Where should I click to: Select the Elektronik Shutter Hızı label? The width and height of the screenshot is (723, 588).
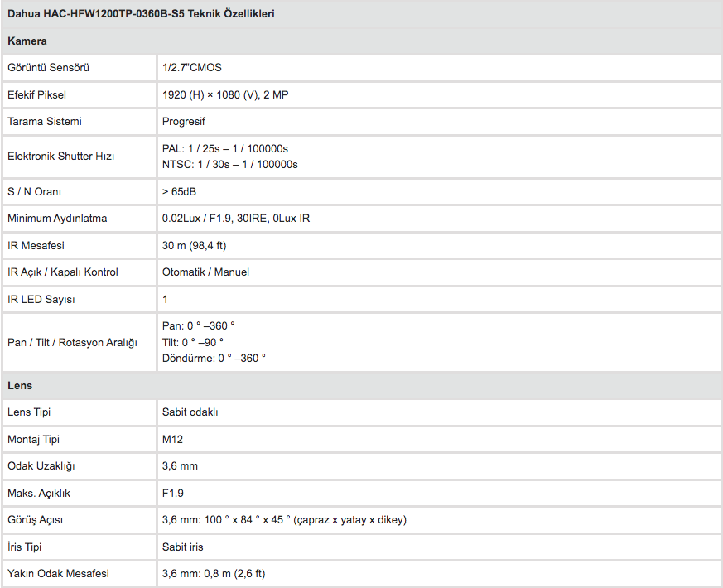[60, 157]
